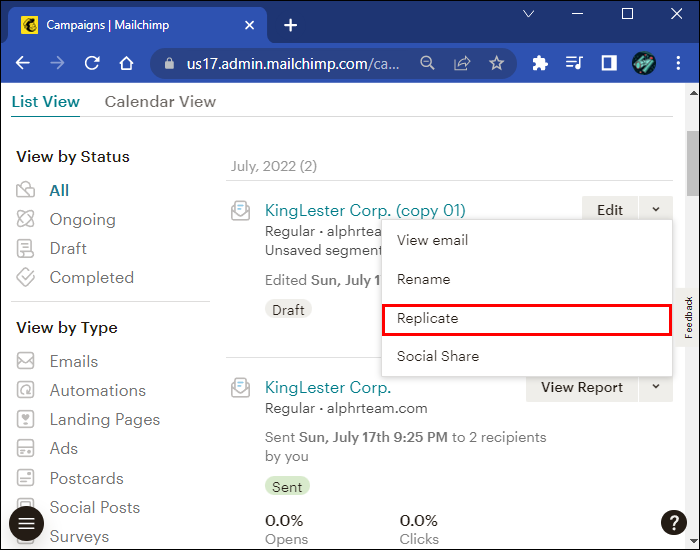The width and height of the screenshot is (700, 550).
Task: Open the hamburger menu button at bottom left
Action: pos(26,523)
